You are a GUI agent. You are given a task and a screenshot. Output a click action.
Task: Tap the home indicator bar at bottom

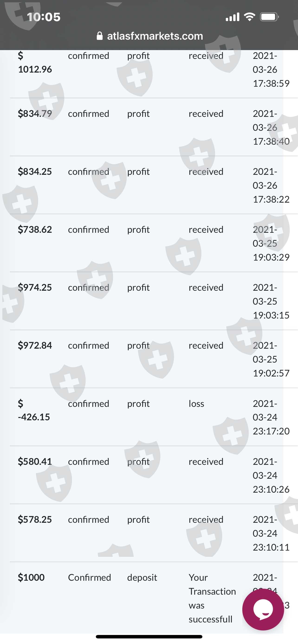pos(149,637)
